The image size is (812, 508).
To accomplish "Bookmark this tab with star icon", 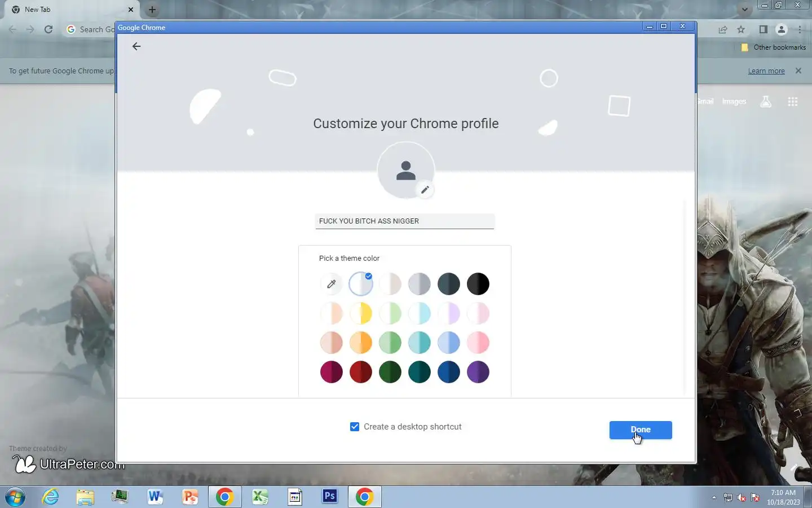I will (741, 29).
